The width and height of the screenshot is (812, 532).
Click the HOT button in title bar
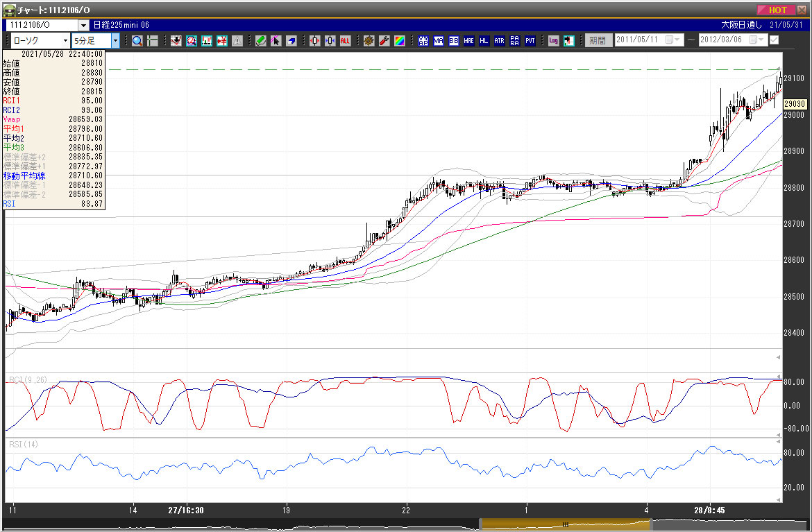pos(778,10)
